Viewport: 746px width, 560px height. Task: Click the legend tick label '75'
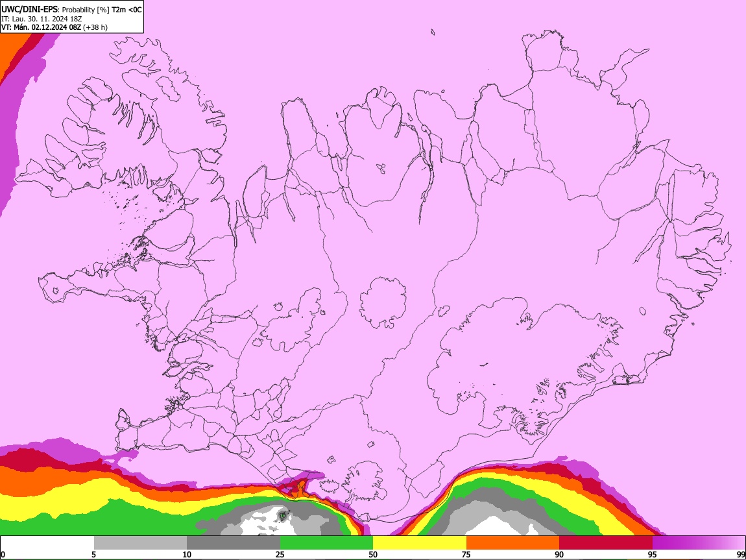[466, 555]
